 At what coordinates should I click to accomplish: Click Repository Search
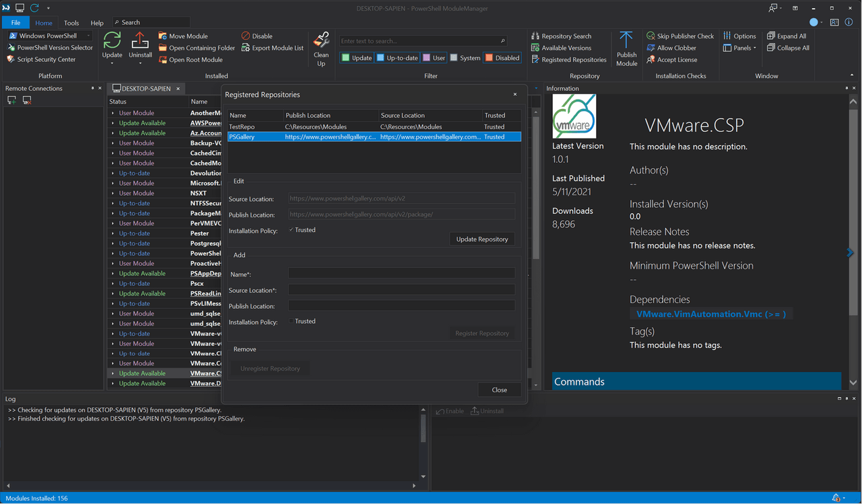(561, 36)
